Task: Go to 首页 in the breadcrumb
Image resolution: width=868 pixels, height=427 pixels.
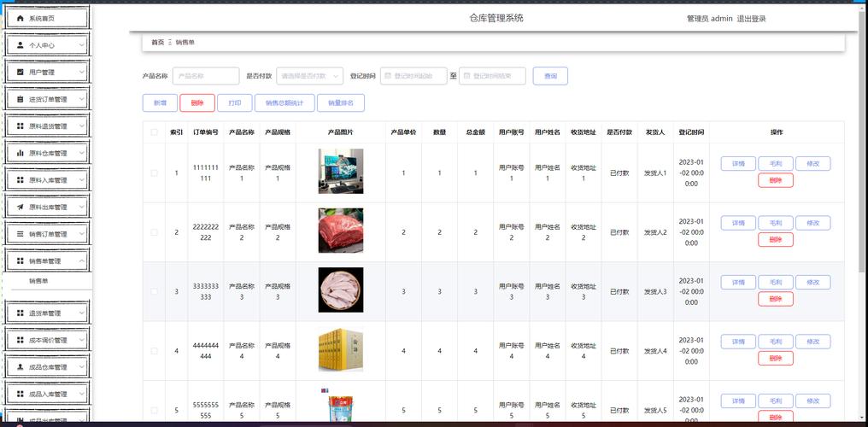Action: 158,42
